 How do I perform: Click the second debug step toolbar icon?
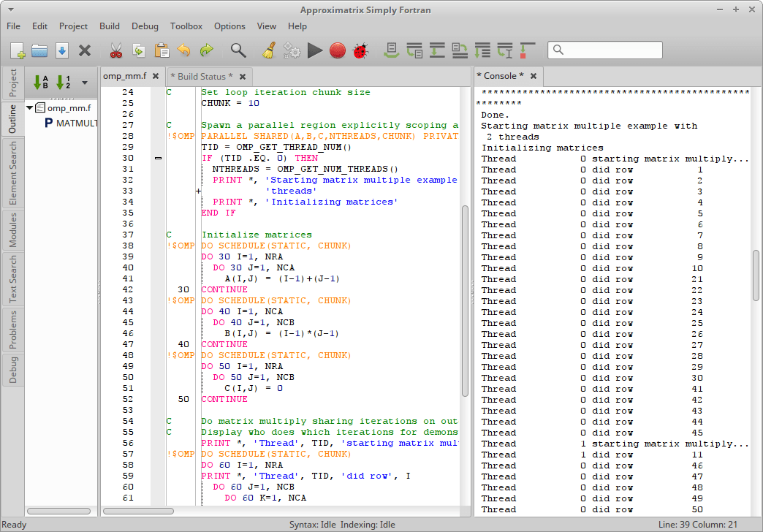tap(414, 50)
